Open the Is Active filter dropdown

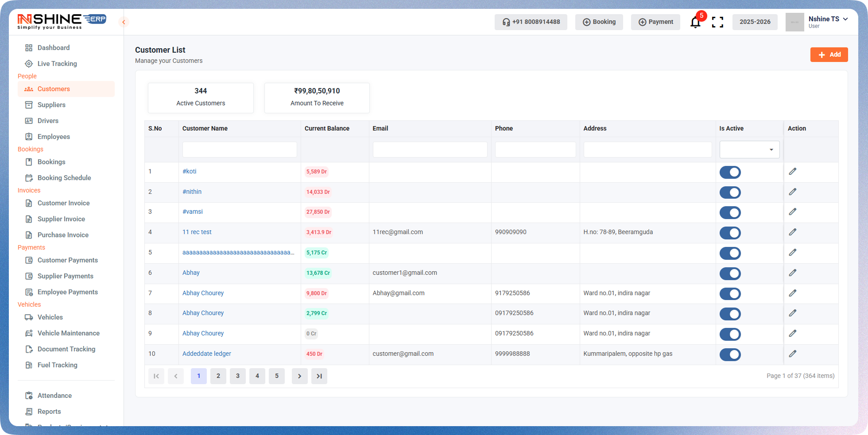[x=749, y=150]
